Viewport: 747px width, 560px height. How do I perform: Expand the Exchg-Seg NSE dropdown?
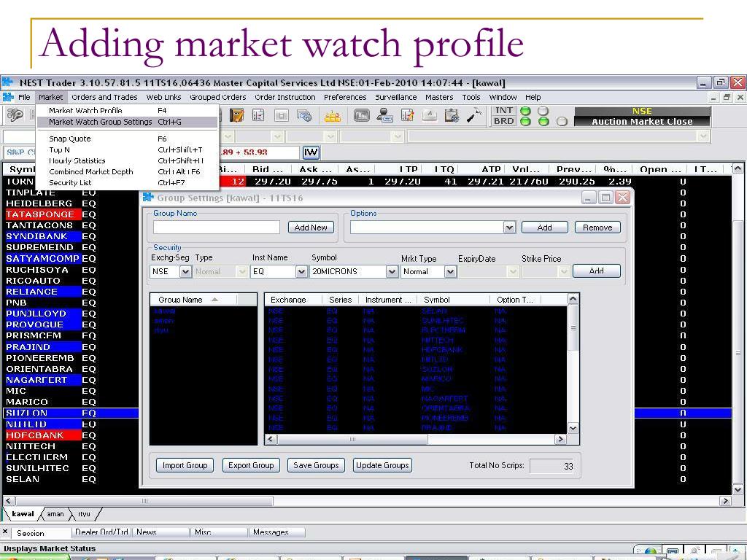(185, 271)
